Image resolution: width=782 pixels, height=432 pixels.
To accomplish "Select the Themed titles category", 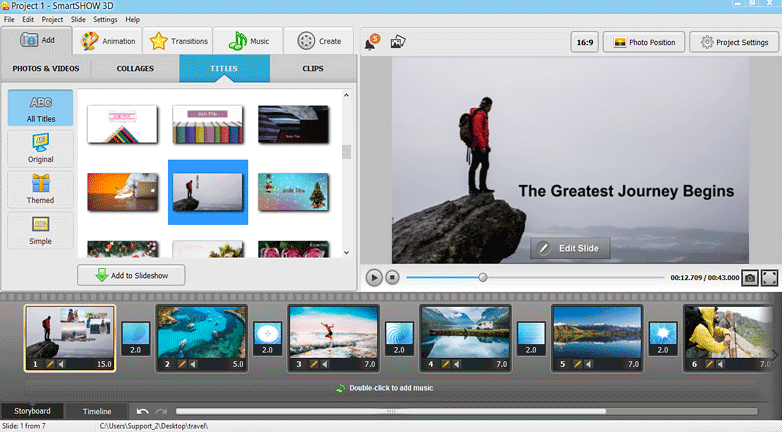I will 40,188.
